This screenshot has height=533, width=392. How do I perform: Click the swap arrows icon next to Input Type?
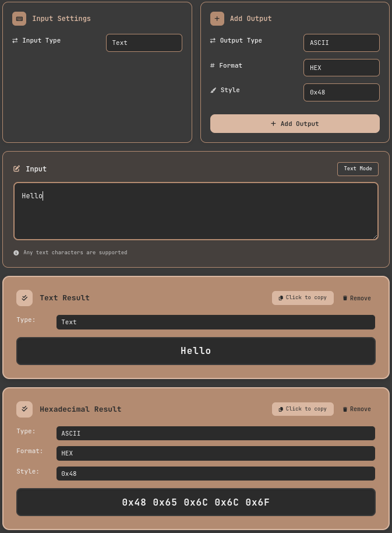coord(15,40)
